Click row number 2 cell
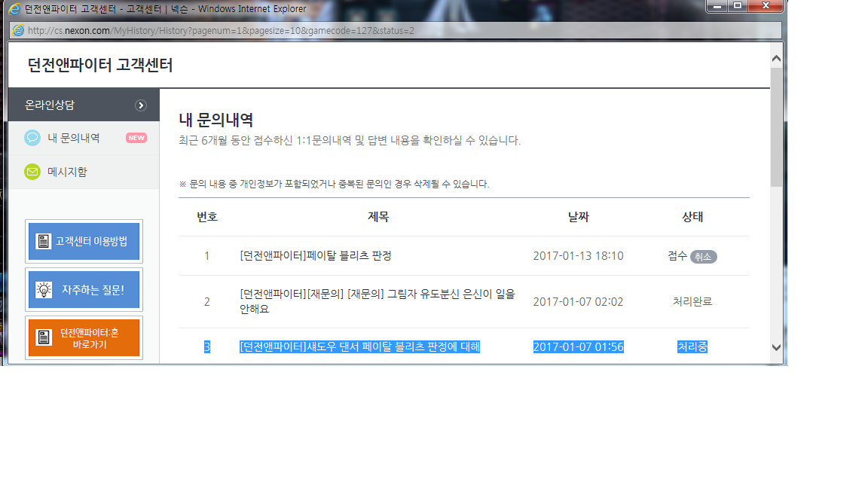Image resolution: width=868 pixels, height=488 pixels. 207,301
